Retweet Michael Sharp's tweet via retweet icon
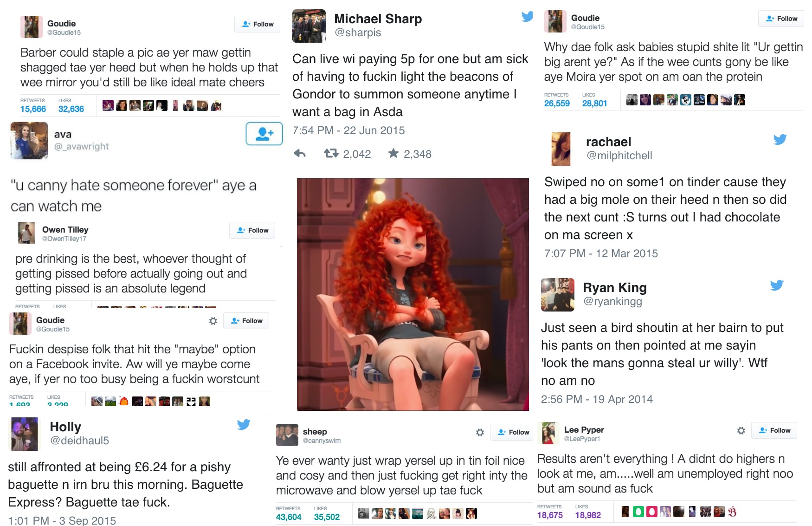The width and height of the screenshot is (812, 526). [x=331, y=153]
